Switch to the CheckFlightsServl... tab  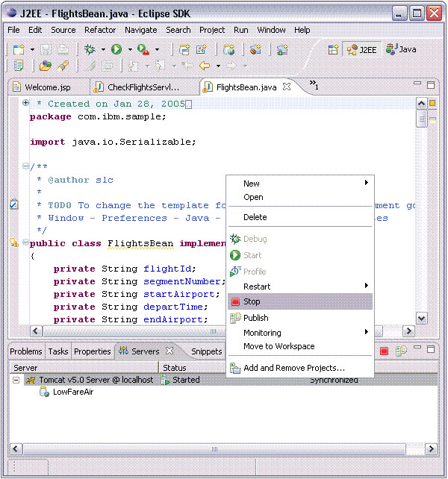point(143,87)
